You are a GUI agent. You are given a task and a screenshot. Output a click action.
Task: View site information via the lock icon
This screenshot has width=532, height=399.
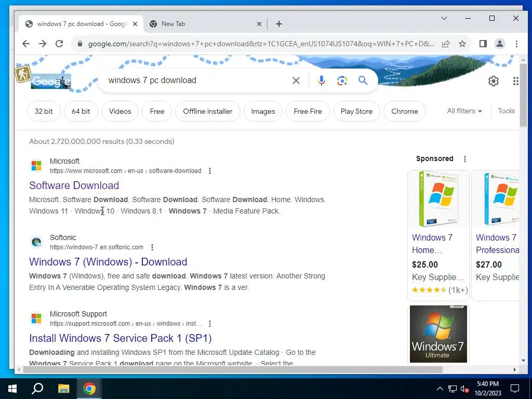point(80,44)
